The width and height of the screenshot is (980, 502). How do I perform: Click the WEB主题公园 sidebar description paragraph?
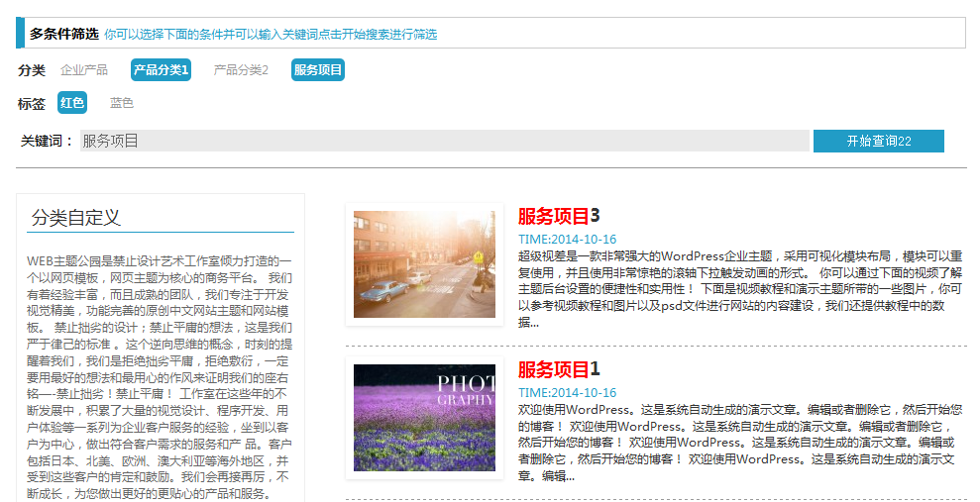click(x=160, y=376)
